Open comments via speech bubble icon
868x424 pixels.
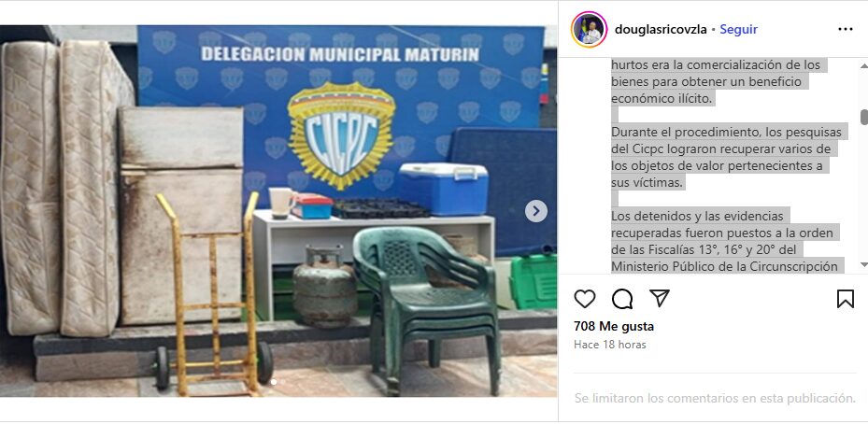click(622, 299)
